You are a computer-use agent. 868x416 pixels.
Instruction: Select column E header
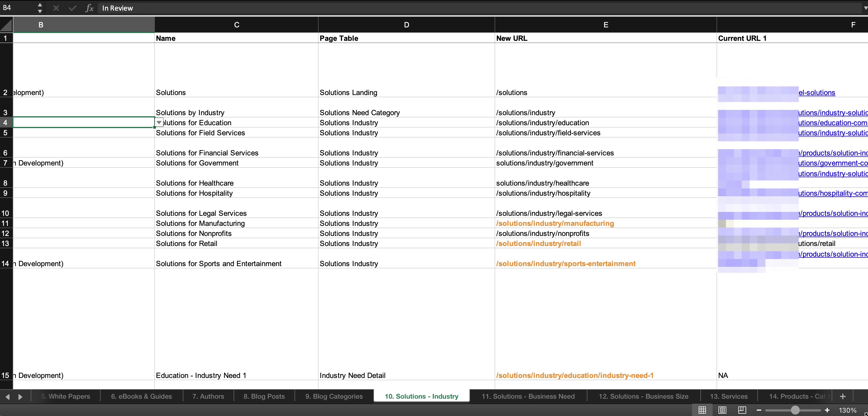coord(606,25)
